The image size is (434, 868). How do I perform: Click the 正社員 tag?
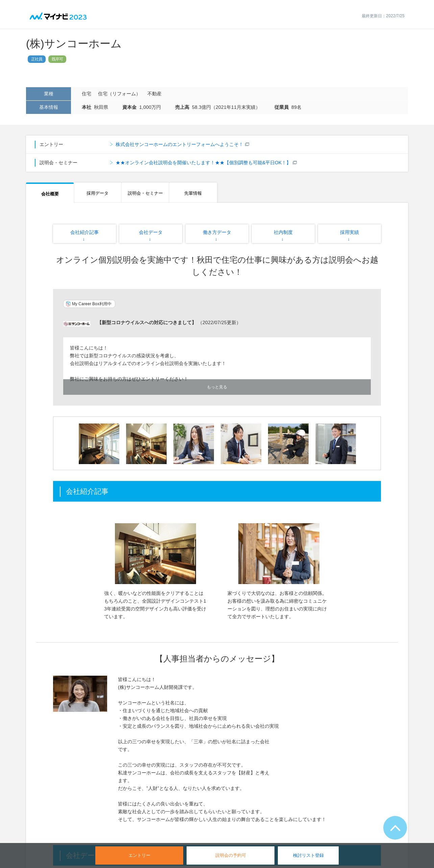pos(37,59)
